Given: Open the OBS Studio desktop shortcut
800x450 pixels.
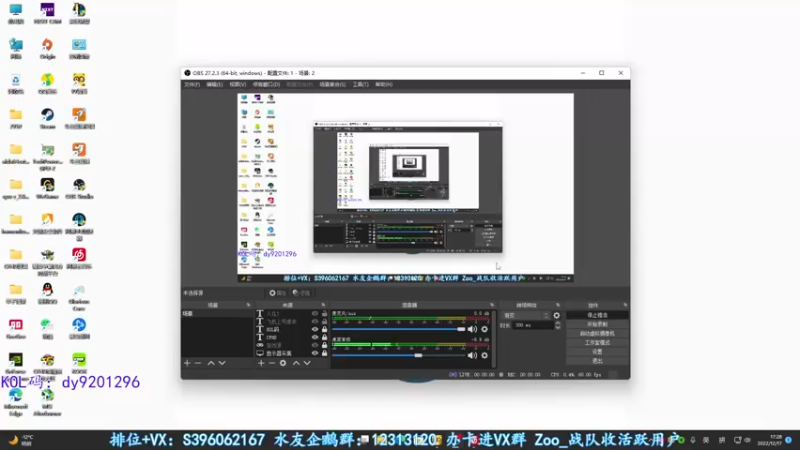Looking at the screenshot, I should pos(79,189).
